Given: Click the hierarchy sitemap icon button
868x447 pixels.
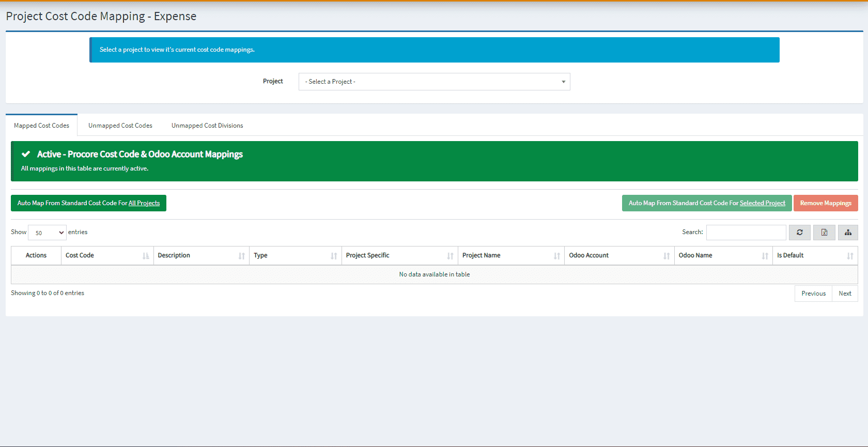Looking at the screenshot, I should 848,233.
